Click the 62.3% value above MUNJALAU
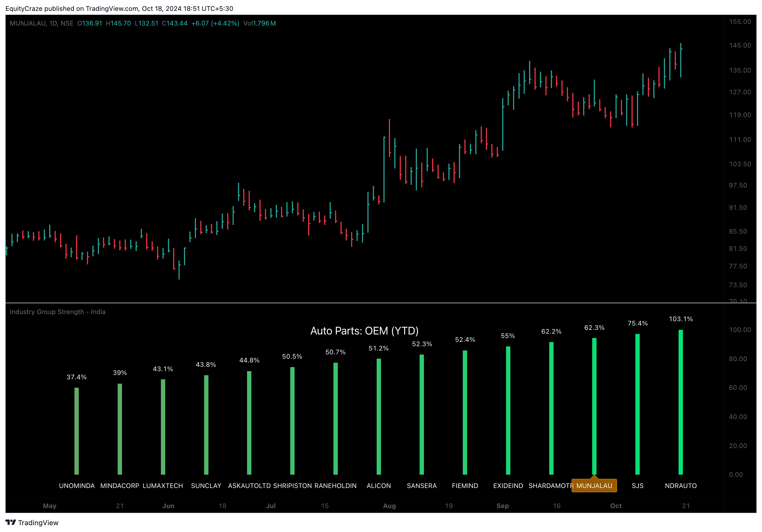 594,328
